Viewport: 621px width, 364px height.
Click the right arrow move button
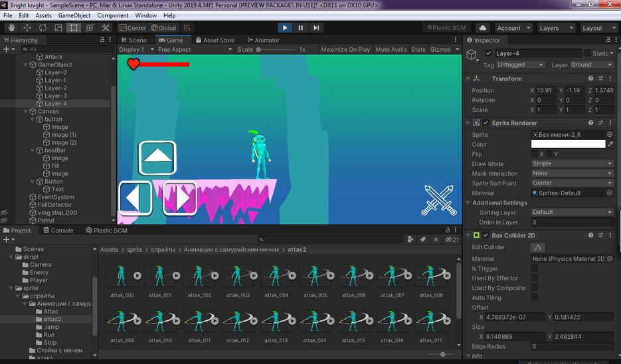[x=180, y=198]
